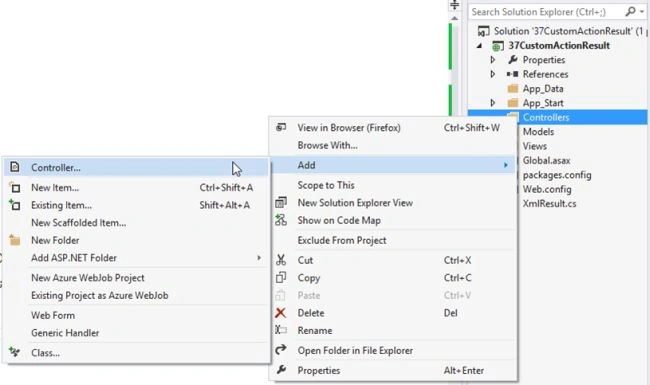650x385 pixels.
Task: Expand the Properties tree node
Action: pyautogui.click(x=492, y=60)
